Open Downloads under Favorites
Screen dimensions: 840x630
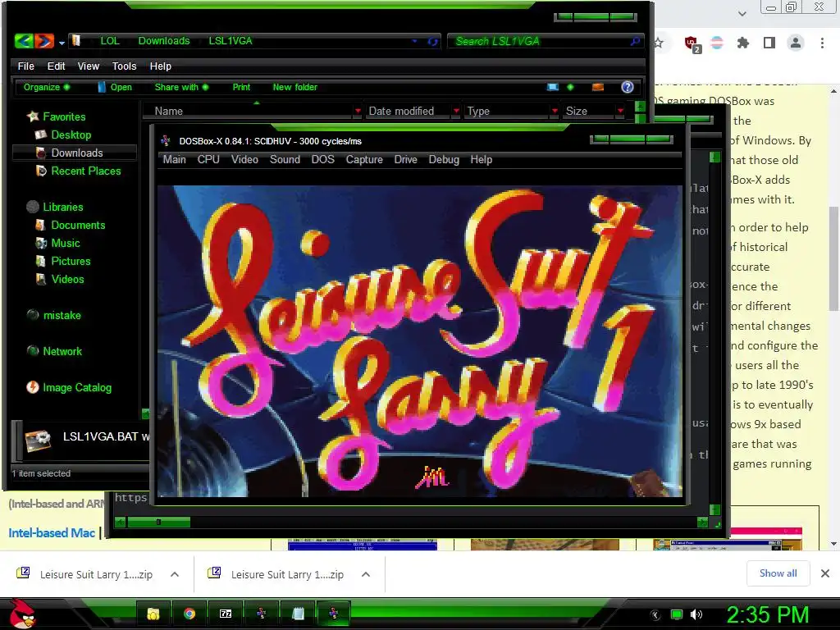76,153
